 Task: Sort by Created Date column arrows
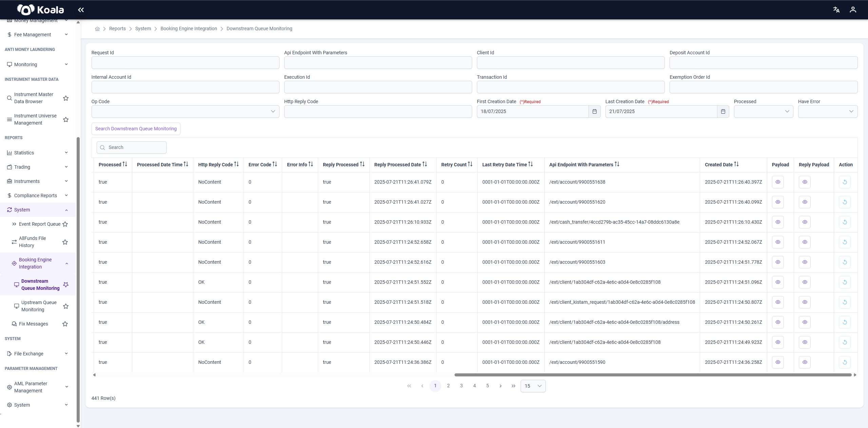coord(736,164)
